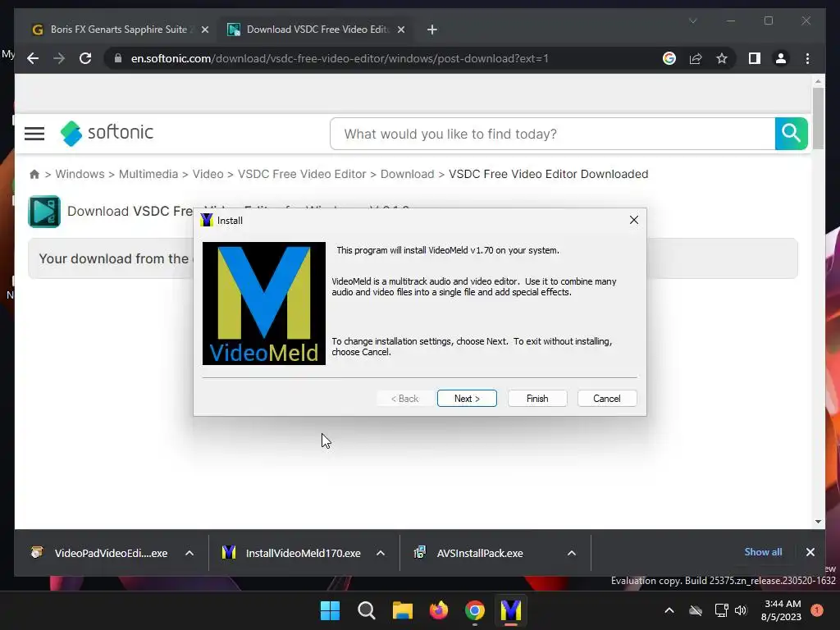Image resolution: width=840 pixels, height=630 pixels.
Task: Toggle Chrome side panel
Action: tap(755, 58)
